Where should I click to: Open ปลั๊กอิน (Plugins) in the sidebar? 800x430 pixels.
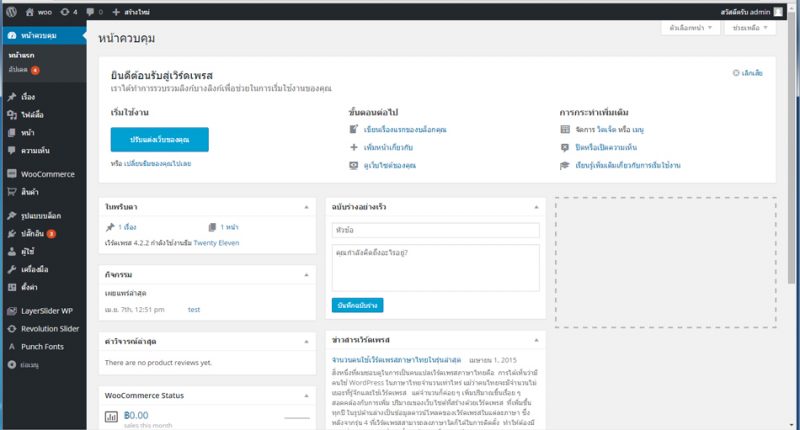[x=34, y=233]
